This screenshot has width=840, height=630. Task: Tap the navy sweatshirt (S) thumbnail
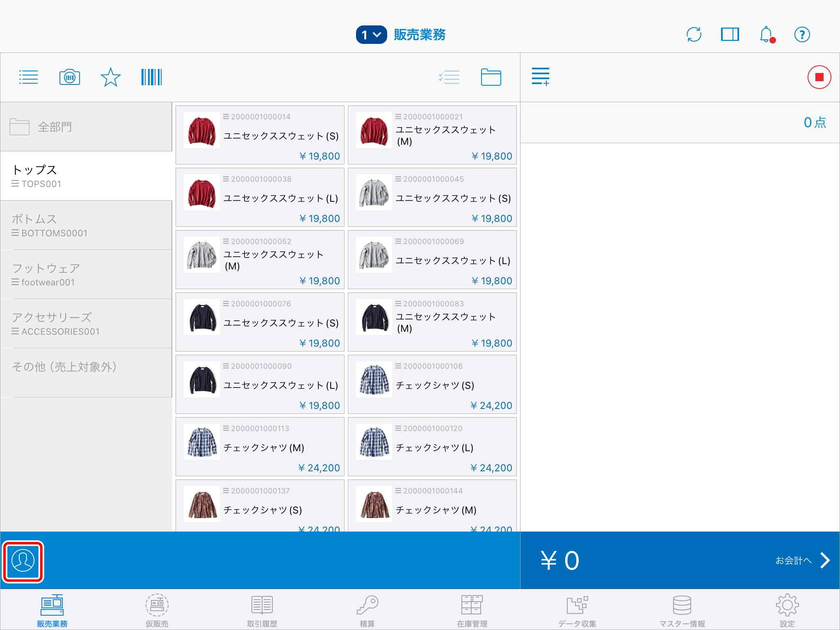[x=202, y=317]
